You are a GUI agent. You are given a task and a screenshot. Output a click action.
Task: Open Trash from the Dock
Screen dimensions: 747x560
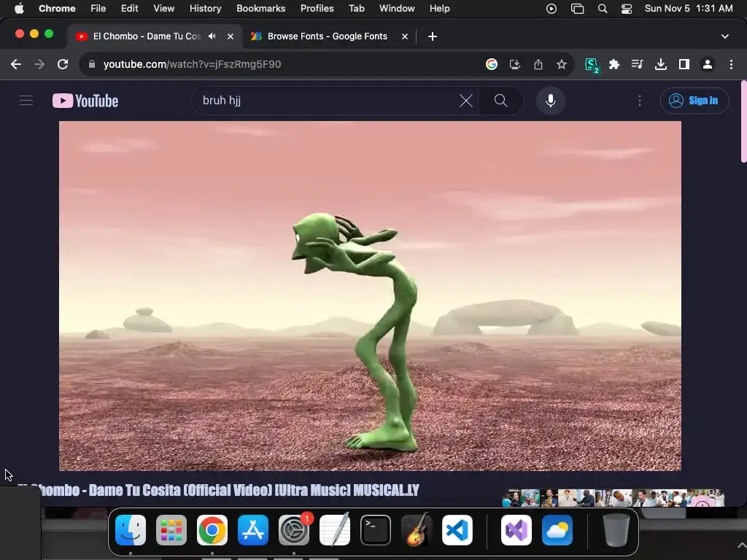(x=616, y=530)
